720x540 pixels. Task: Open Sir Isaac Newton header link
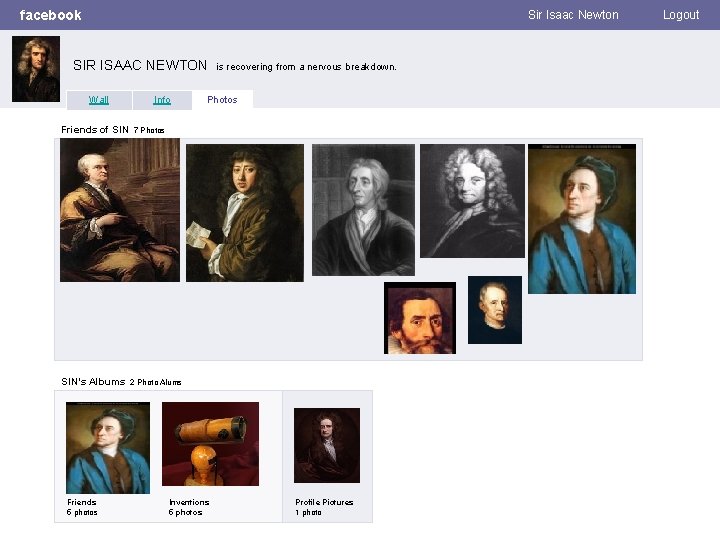tap(573, 15)
